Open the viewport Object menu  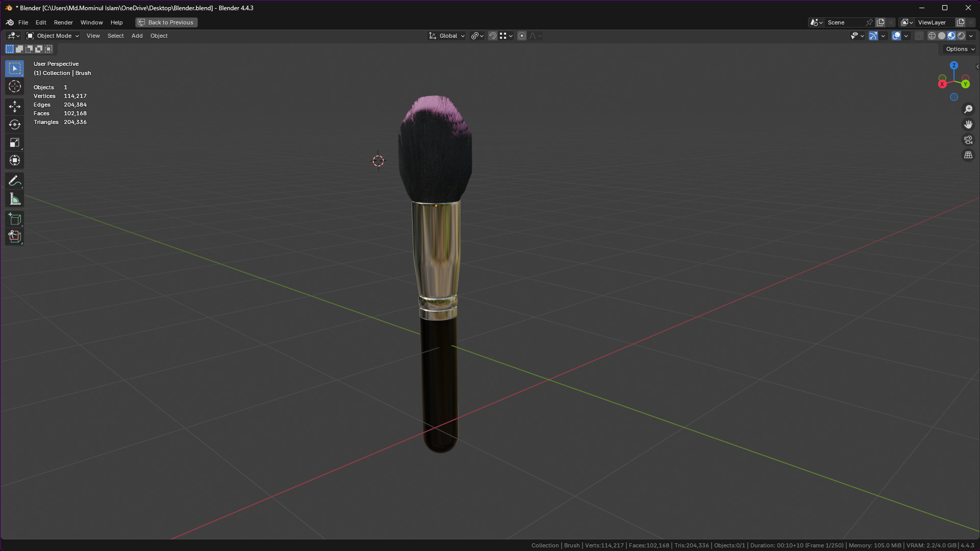159,36
